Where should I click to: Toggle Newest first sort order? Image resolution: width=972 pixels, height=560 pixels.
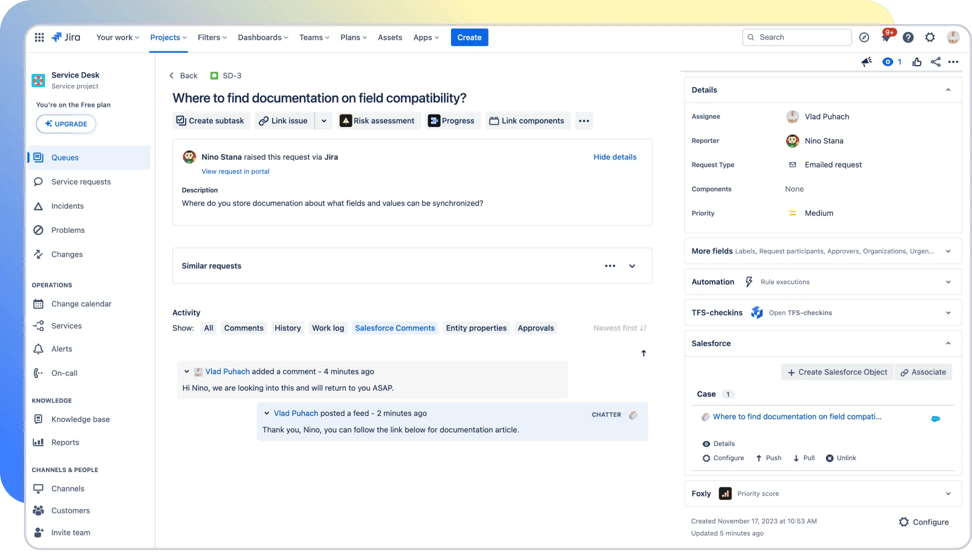(620, 328)
